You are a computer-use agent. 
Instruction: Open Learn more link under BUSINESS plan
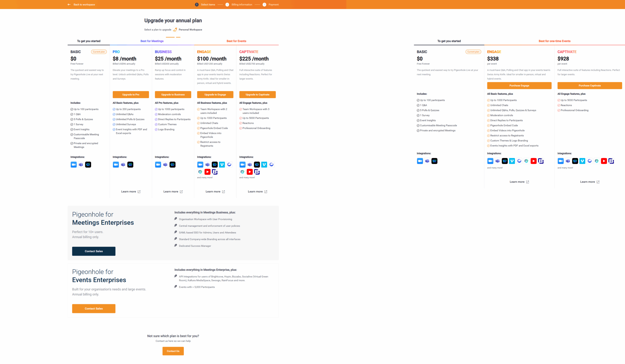pos(171,191)
